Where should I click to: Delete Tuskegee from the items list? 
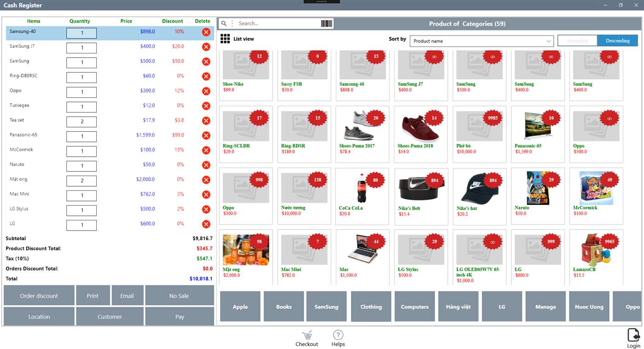point(206,106)
